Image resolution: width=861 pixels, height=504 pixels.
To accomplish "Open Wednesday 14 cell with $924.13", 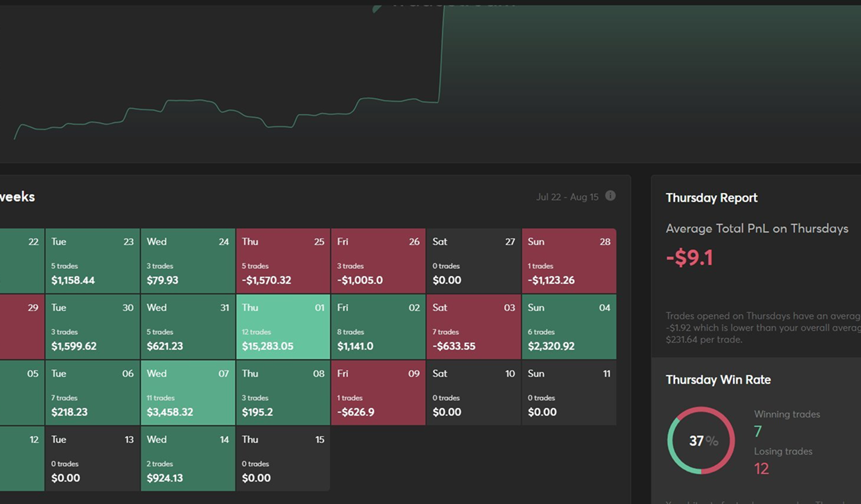I will [x=188, y=459].
